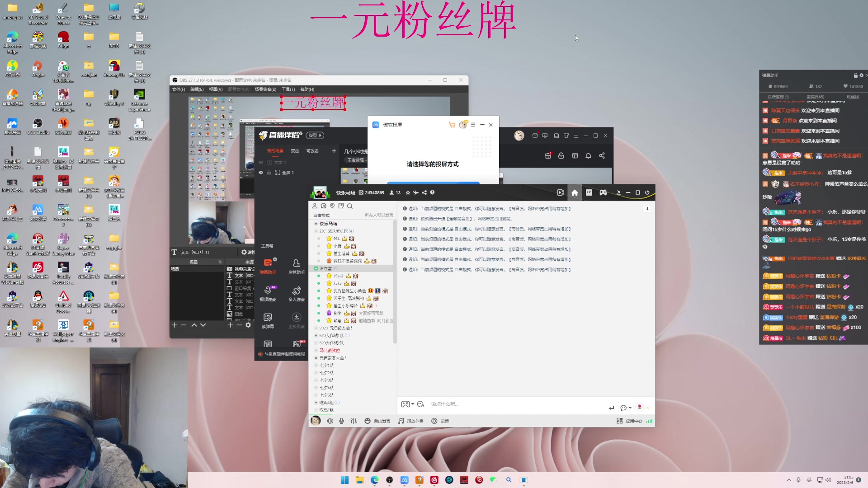Screen dimensions: 868x488
Task: Share the 快乐马场 channel via share icon
Action: click(x=424, y=192)
